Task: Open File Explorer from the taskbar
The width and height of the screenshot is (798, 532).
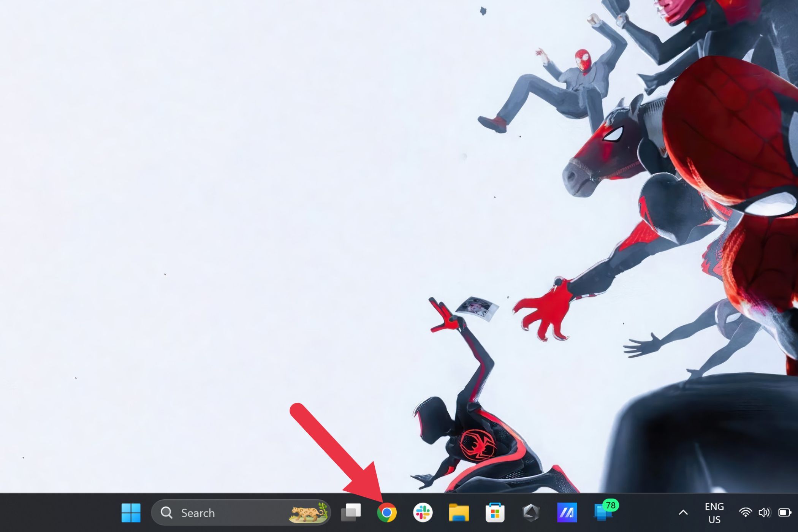Action: [x=459, y=513]
